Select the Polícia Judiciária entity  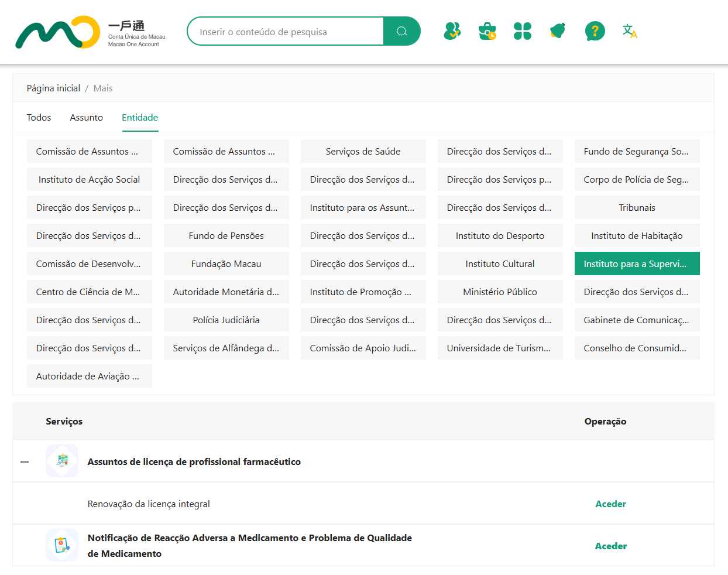226,320
